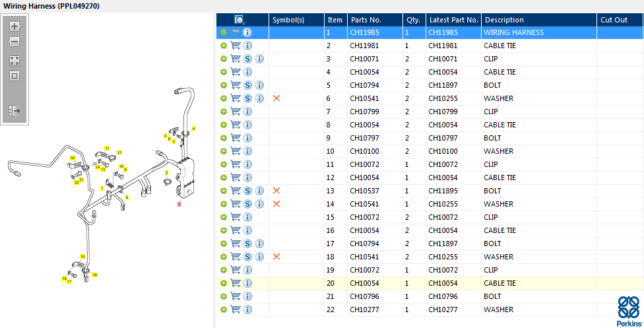Show info for item 22 WASHER

pyautogui.click(x=247, y=310)
